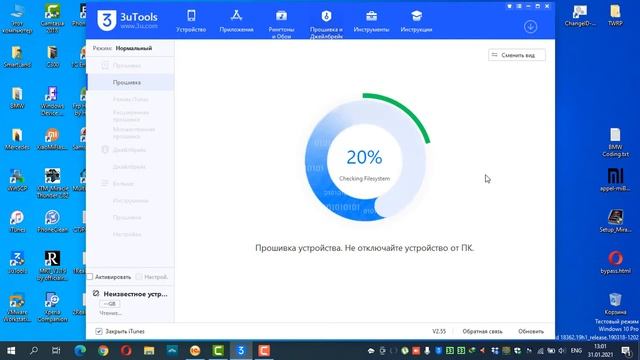Open the downloads circle arrow icon
The height and width of the screenshot is (360, 640).
(530, 27)
